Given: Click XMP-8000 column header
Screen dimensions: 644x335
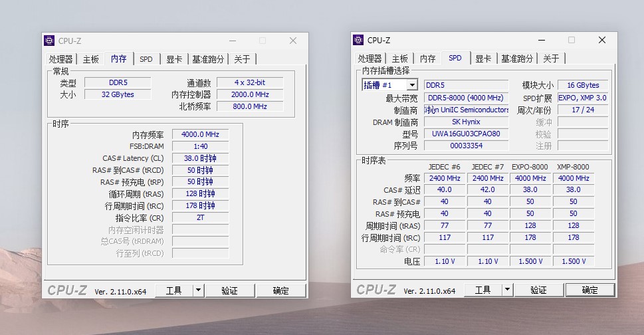Looking at the screenshot, I should [573, 167].
